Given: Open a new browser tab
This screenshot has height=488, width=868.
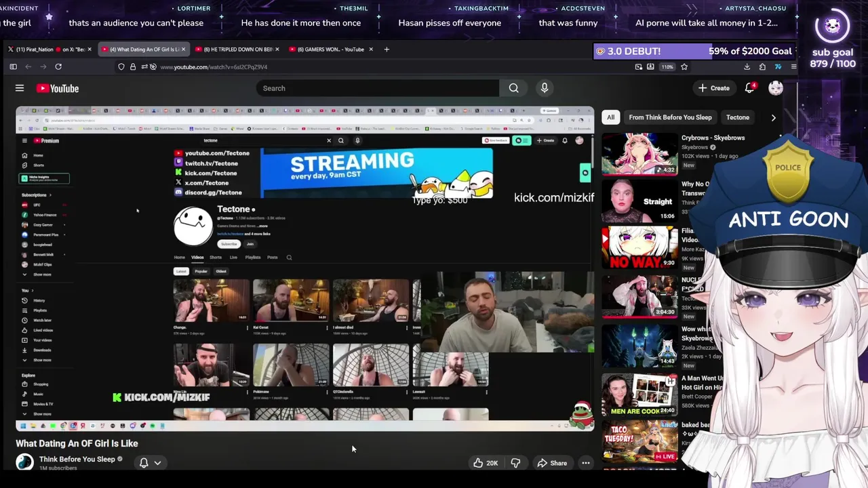Looking at the screenshot, I should click(x=387, y=49).
